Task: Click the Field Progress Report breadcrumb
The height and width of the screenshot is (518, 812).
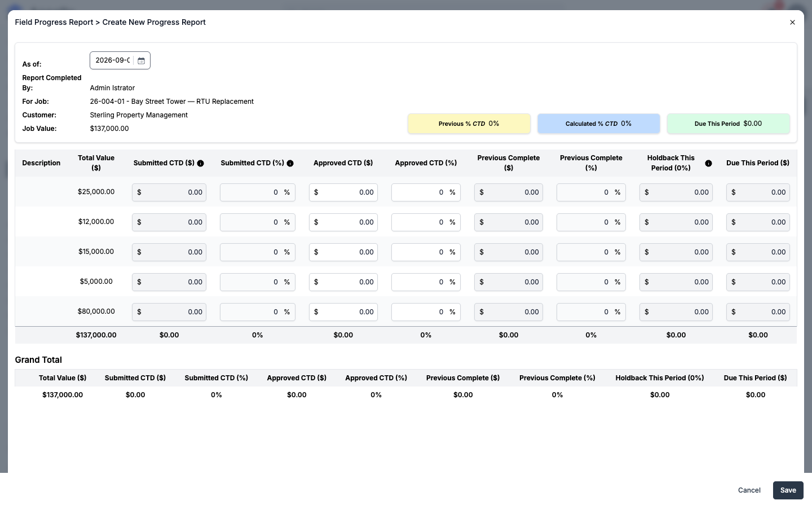Action: pyautogui.click(x=54, y=23)
